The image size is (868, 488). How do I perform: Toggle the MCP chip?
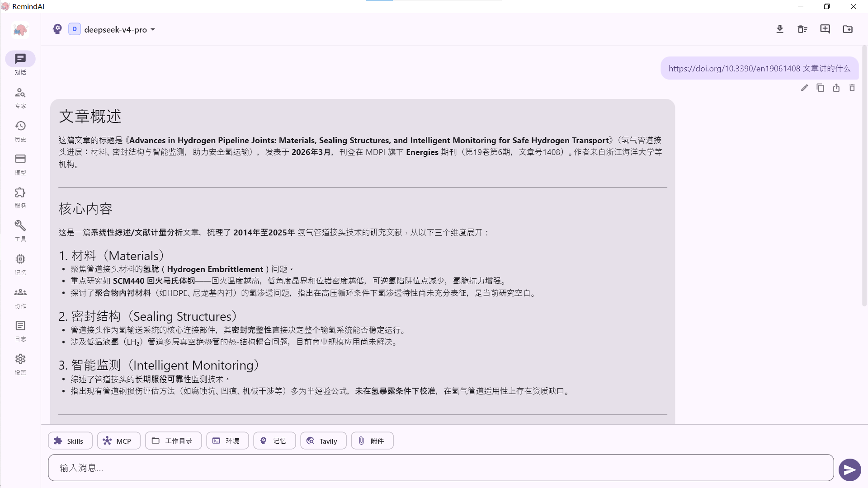(118, 441)
